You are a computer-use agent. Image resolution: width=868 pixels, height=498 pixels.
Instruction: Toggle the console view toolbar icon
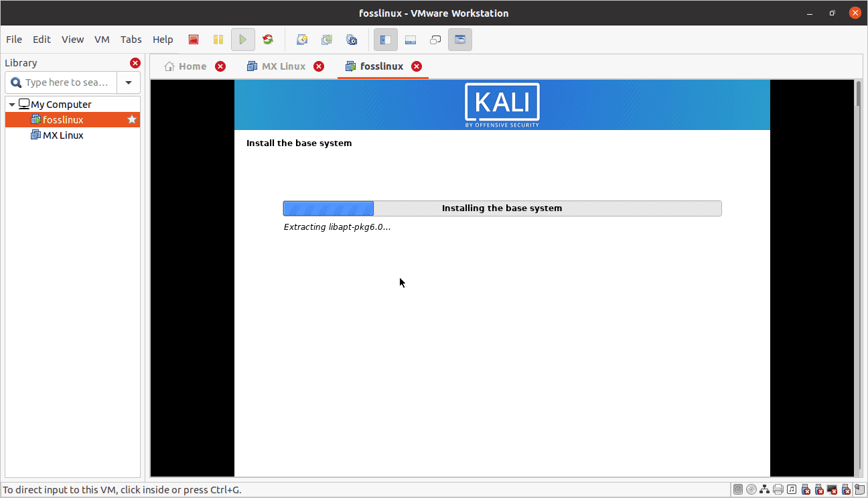tap(460, 40)
